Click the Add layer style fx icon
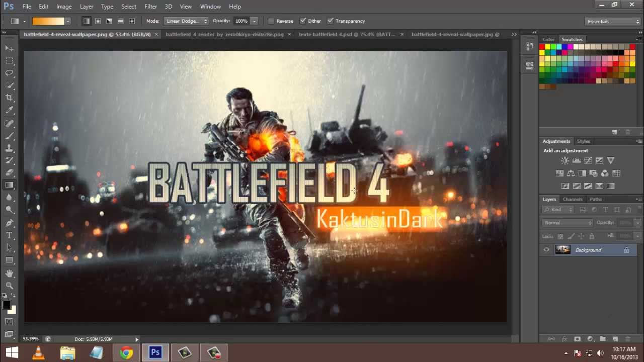 565,339
